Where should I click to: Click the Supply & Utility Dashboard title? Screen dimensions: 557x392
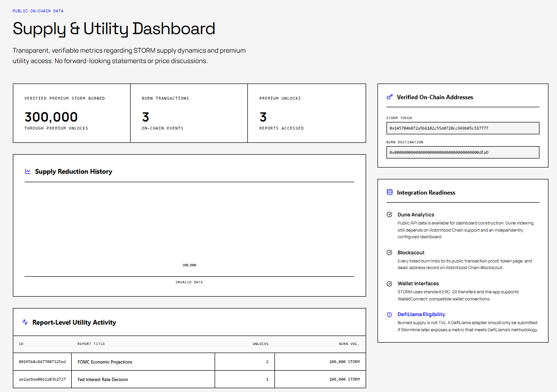[113, 28]
